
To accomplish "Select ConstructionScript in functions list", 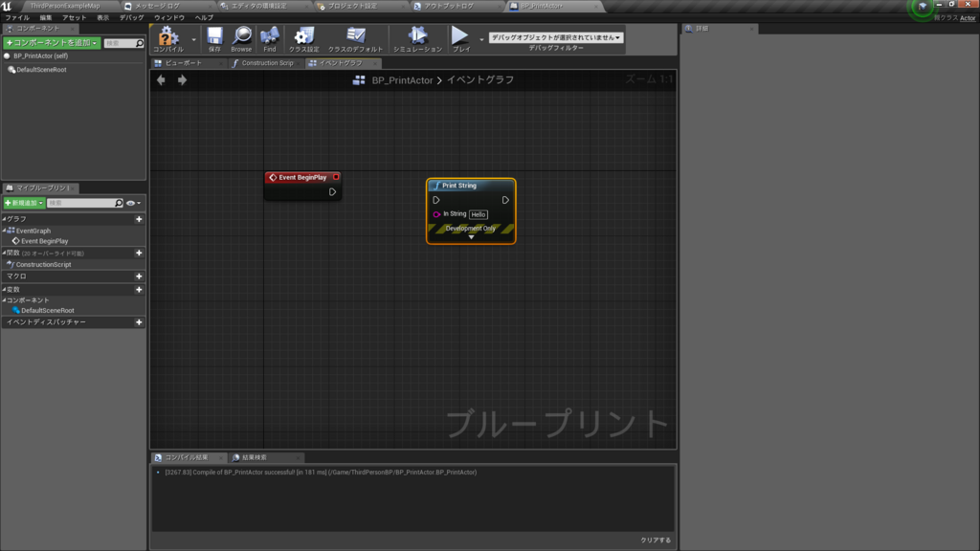I will [x=43, y=265].
